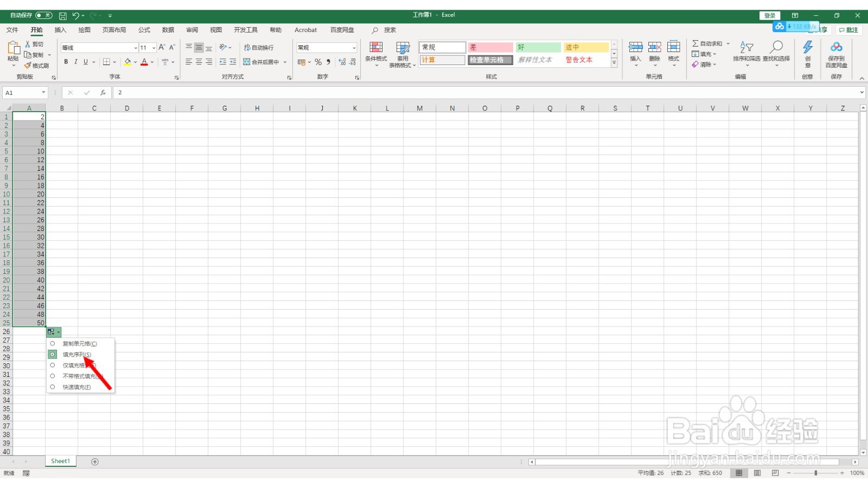Open AutoSum (自动求和) dropdown arrow

pos(728,43)
